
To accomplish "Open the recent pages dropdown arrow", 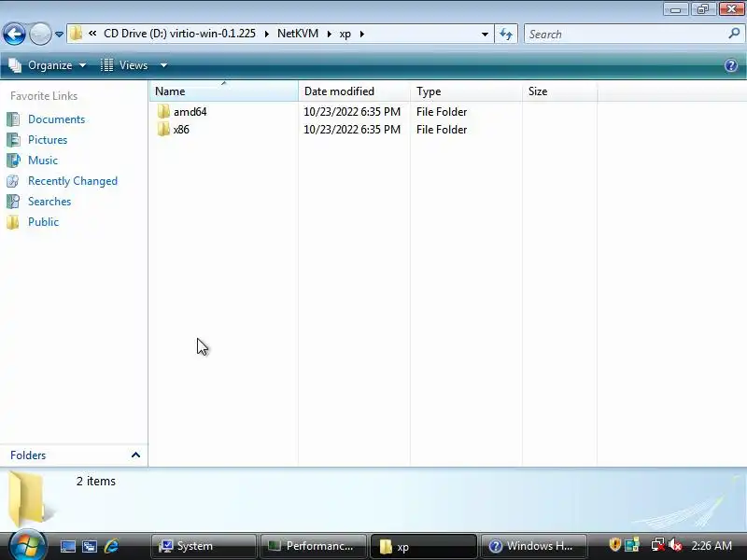I will [x=59, y=35].
